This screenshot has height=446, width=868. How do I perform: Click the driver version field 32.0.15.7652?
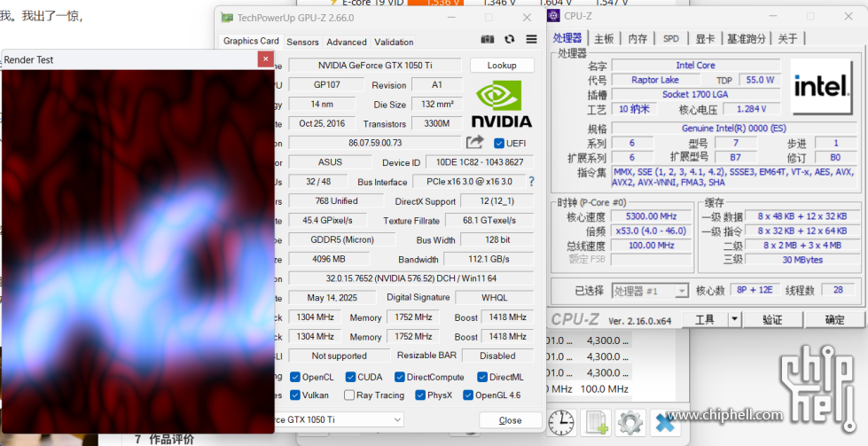[411, 278]
